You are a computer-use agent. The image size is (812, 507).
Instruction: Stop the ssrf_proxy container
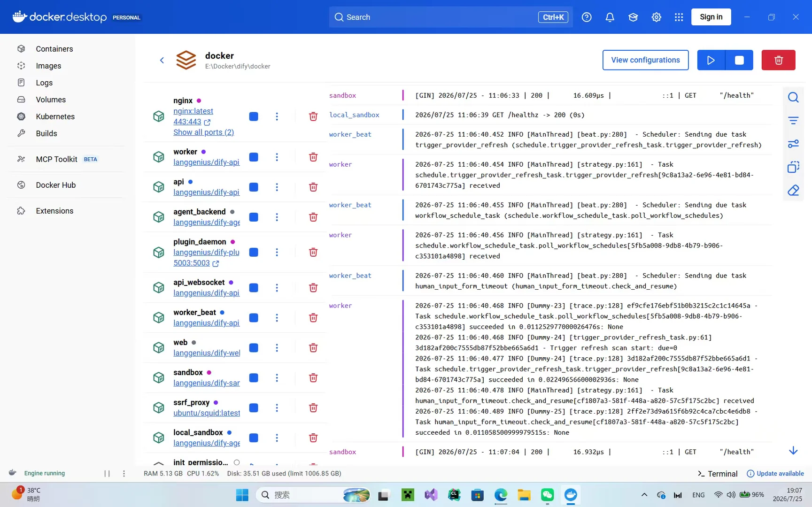(254, 408)
